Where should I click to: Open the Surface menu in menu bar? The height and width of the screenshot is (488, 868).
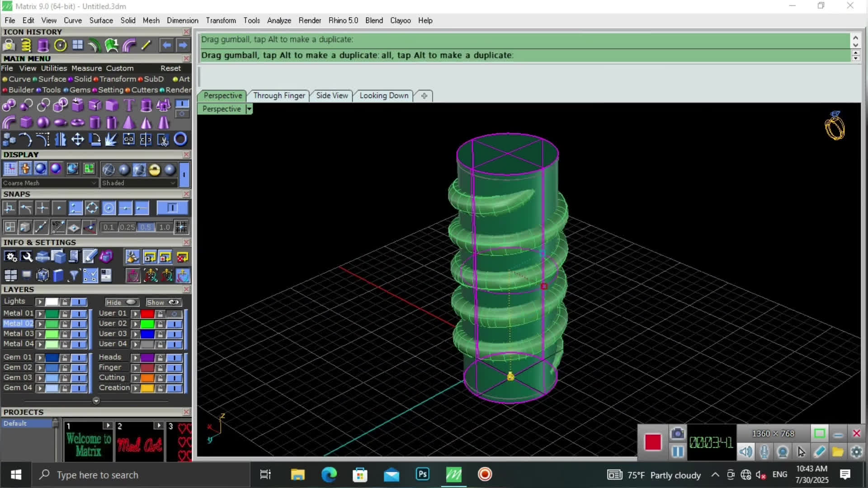coord(101,20)
